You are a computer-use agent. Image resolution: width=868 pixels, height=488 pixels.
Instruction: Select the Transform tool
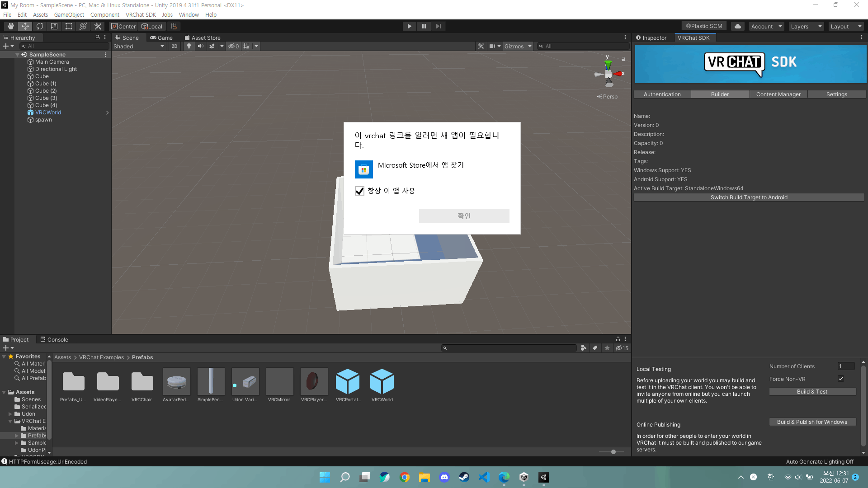point(83,26)
